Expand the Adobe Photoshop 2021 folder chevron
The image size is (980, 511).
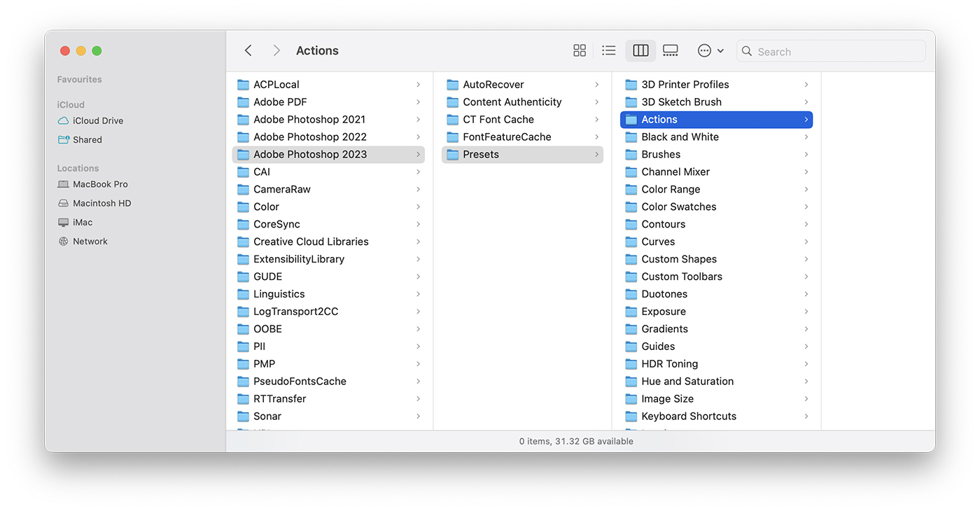tap(418, 120)
